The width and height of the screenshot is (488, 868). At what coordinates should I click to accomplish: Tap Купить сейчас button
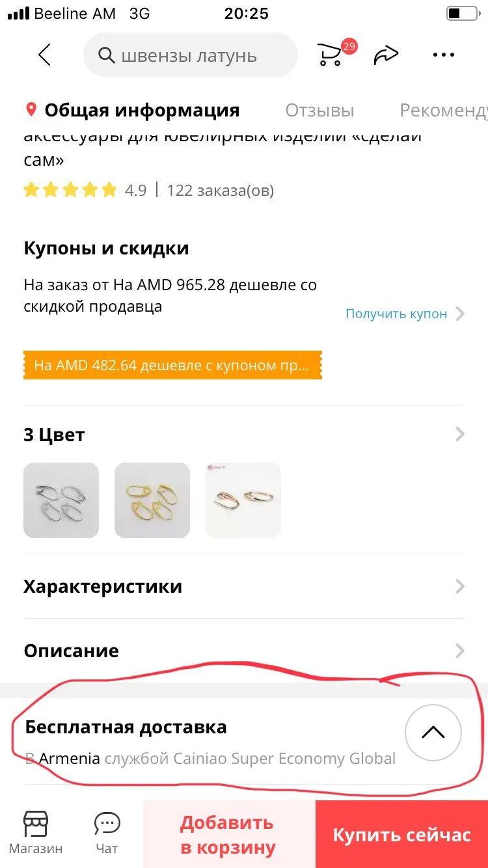click(401, 834)
